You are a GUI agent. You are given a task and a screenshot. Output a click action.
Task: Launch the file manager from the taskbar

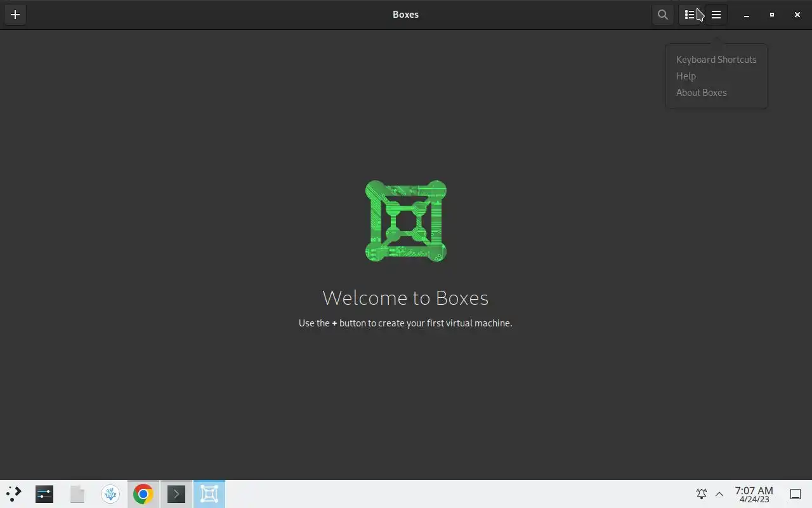77,493
